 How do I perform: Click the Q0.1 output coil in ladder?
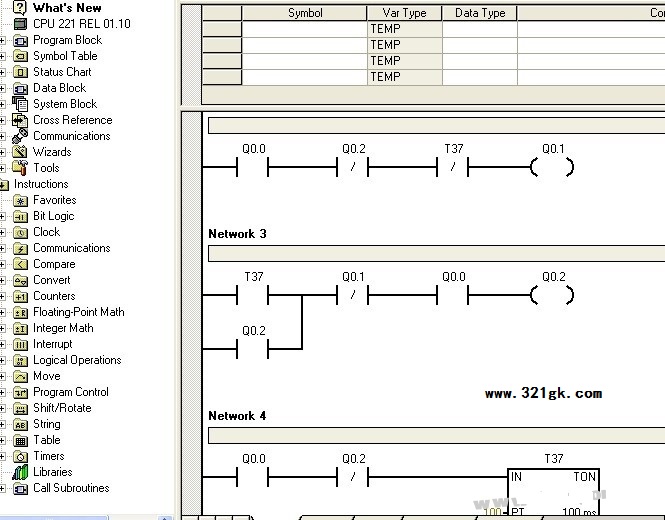coord(552,168)
